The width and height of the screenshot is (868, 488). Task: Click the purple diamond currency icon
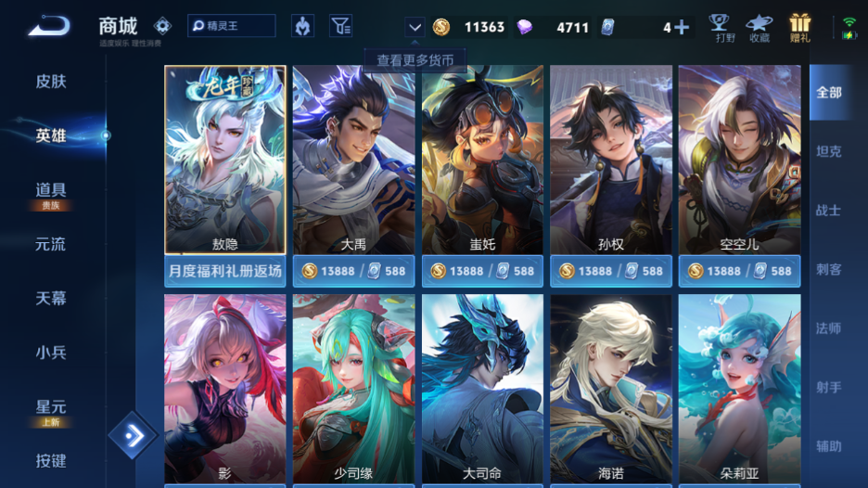pyautogui.click(x=524, y=27)
